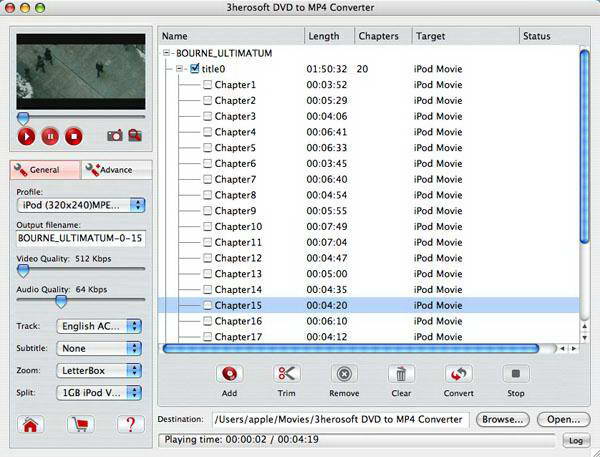Collapse the BOURNE_ULTIMATUM tree node
This screenshot has height=457, width=600.
pyautogui.click(x=166, y=53)
